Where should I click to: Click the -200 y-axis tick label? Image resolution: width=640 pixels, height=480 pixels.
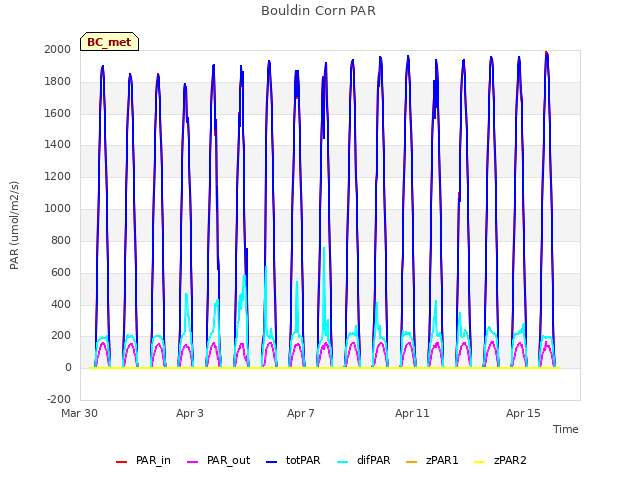coord(59,399)
